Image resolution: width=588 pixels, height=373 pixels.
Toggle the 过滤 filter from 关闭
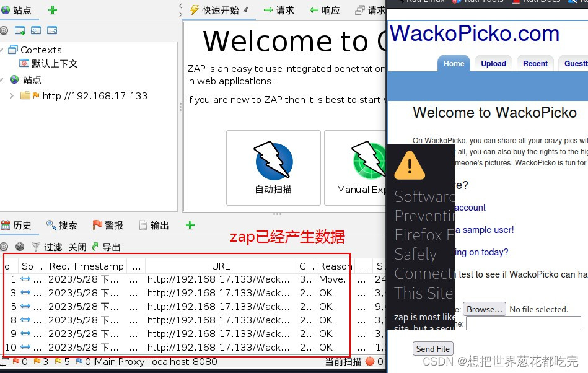point(65,246)
